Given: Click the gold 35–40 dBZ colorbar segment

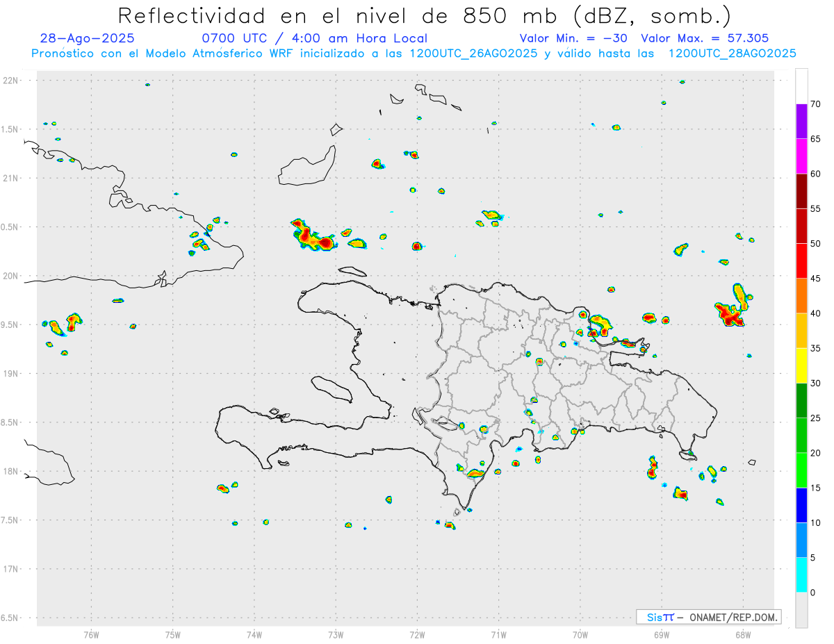Looking at the screenshot, I should [x=801, y=331].
